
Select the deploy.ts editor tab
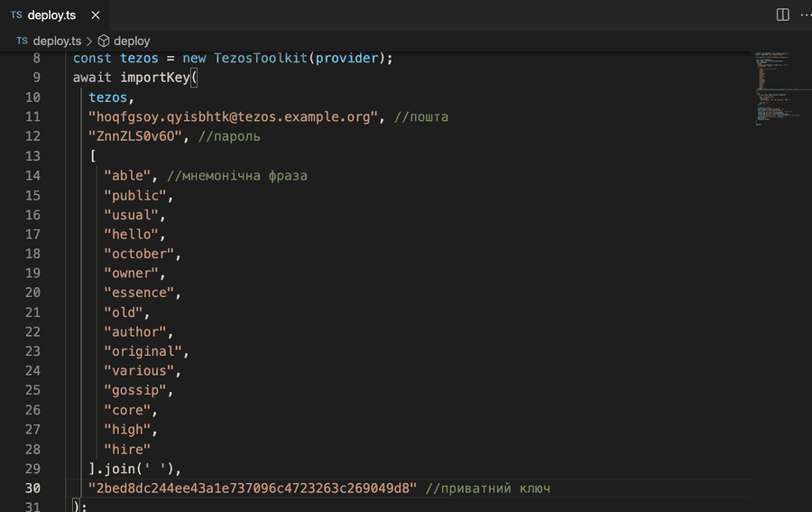point(51,15)
